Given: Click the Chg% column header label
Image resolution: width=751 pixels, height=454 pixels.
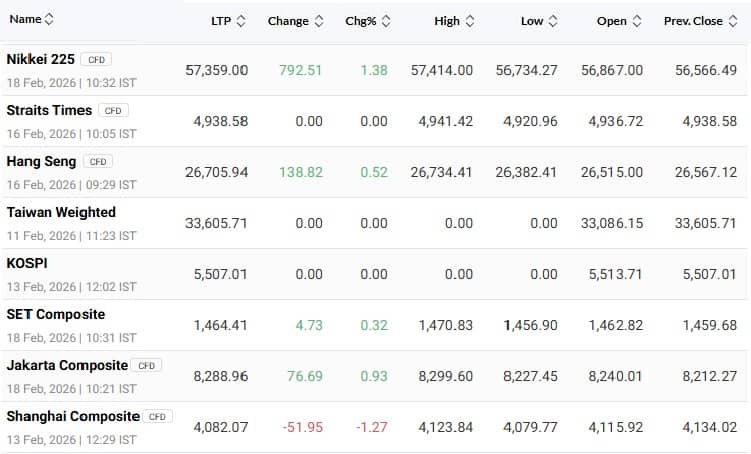Looking at the screenshot, I should click(x=361, y=21).
